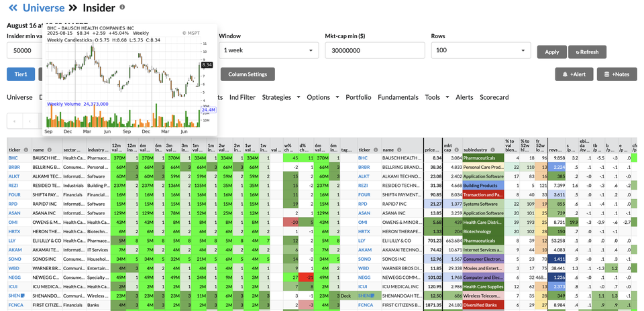
Task: Click the Deck tag cell in SHEN row
Action: [x=348, y=296]
